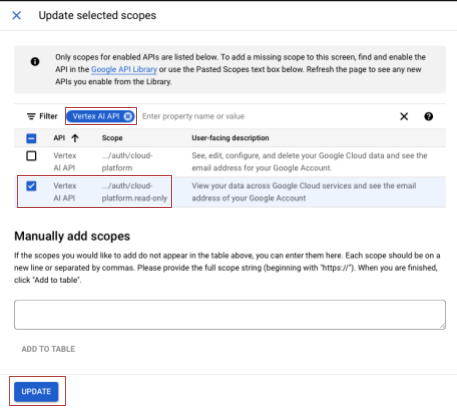Image resolution: width=457 pixels, height=409 pixels.
Task: Click the Scope column header
Action: click(112, 138)
